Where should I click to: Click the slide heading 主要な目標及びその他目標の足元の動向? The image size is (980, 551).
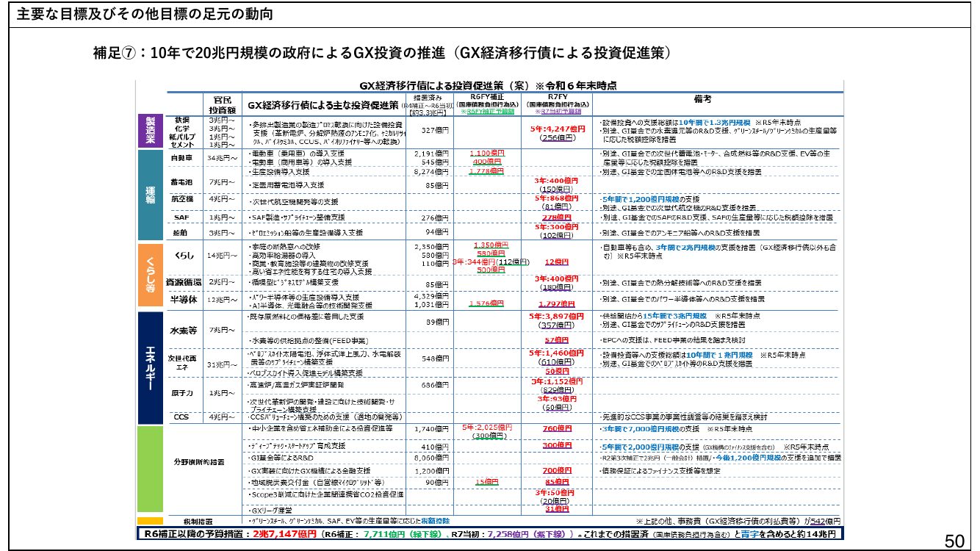point(145,13)
